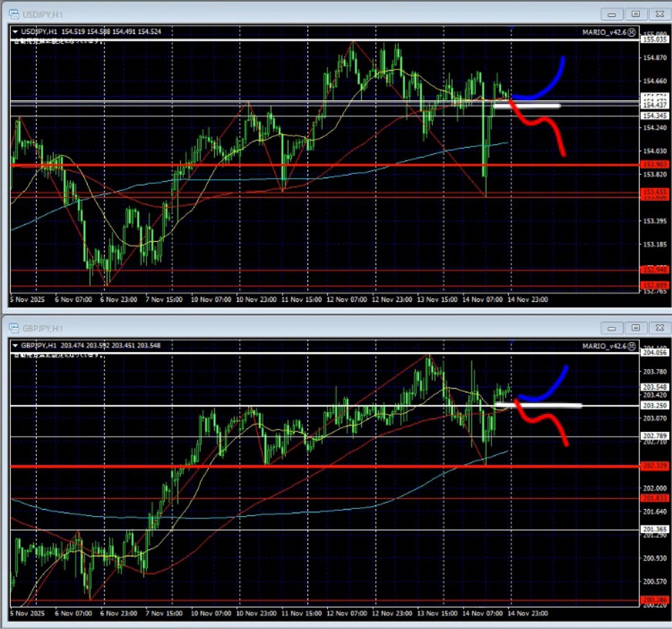672x629 pixels.
Task: Open the triangle dropdown beside USDJPY,H1 label
Action: 15,32
